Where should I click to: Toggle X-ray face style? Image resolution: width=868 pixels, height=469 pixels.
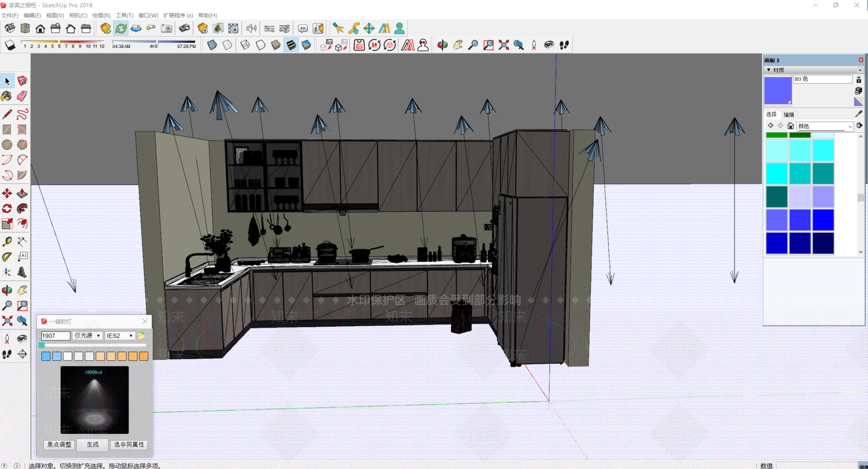coord(212,45)
